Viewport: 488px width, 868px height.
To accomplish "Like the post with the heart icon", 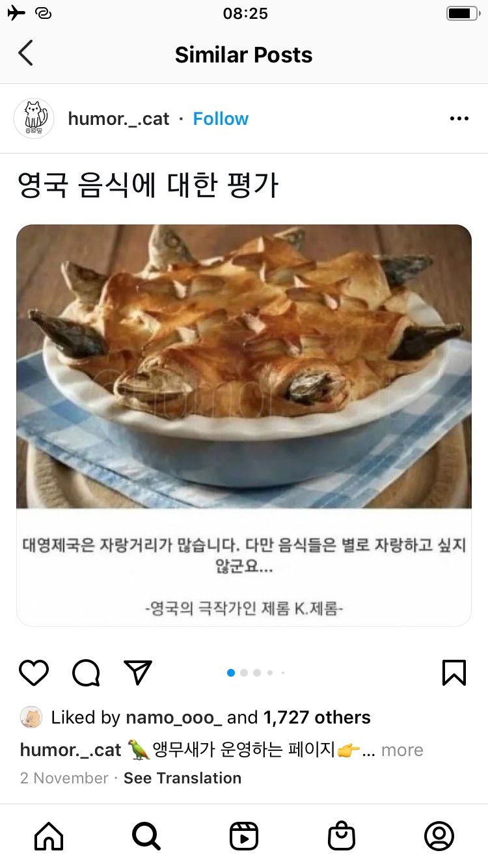I will click(34, 673).
